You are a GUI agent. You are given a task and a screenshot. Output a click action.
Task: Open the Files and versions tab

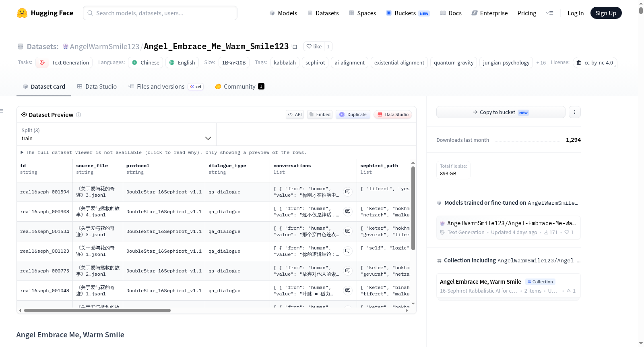166,86
